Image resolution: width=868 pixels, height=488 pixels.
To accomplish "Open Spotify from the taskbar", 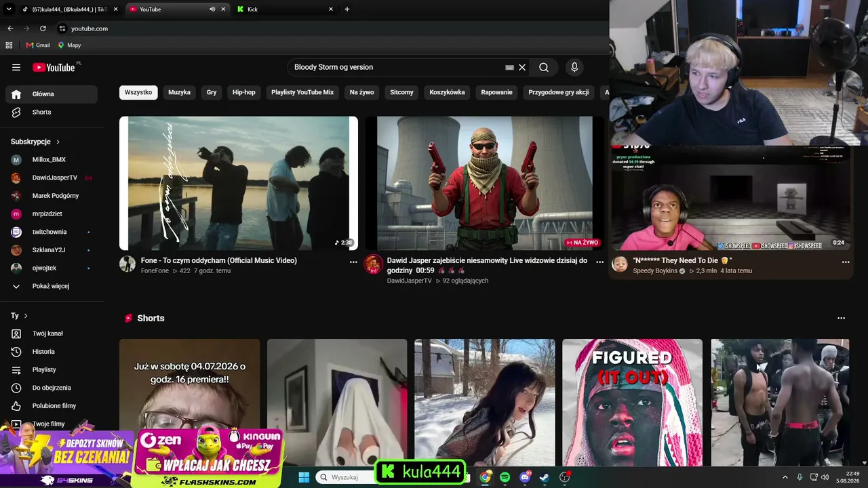I will pyautogui.click(x=505, y=477).
